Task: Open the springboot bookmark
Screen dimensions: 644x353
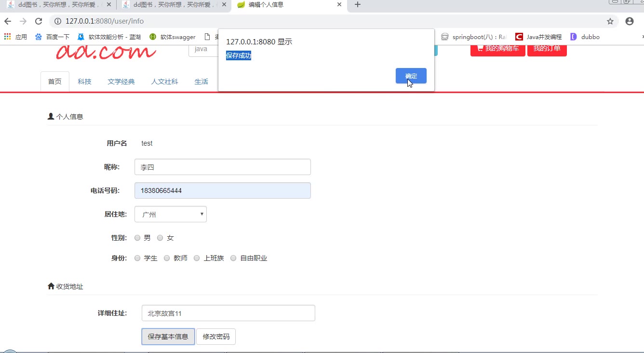Action: click(474, 37)
